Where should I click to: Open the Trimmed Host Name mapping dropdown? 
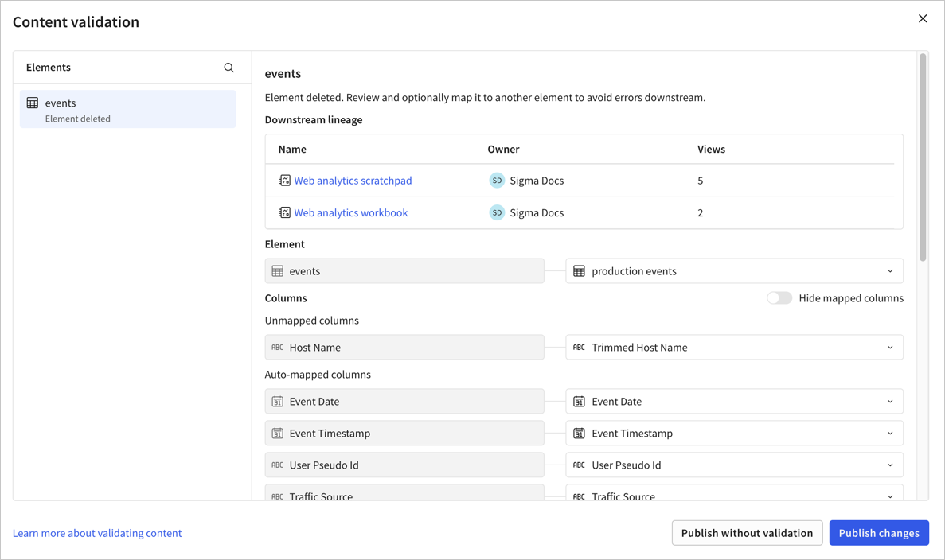pos(890,347)
